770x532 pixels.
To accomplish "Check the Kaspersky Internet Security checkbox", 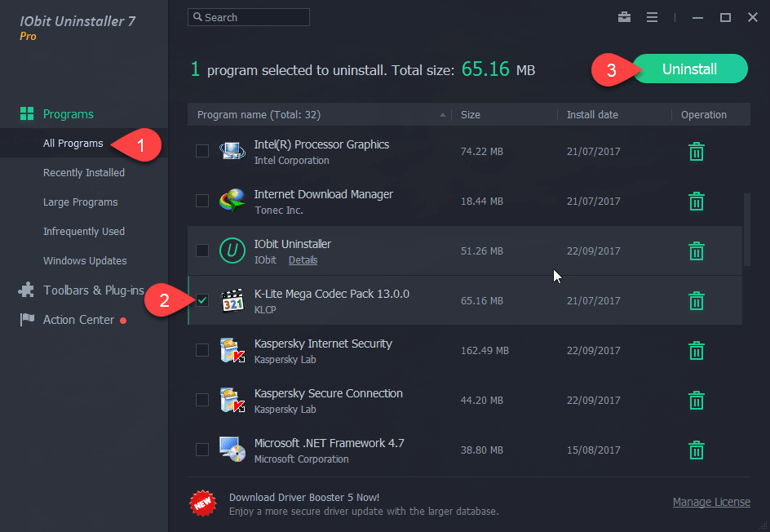I will click(202, 350).
